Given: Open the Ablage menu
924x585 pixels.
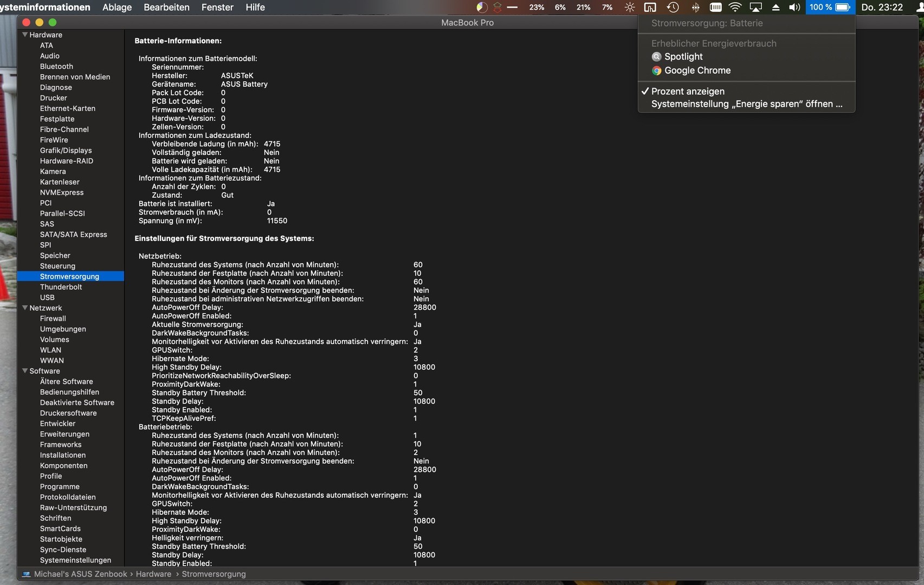Looking at the screenshot, I should coord(117,8).
